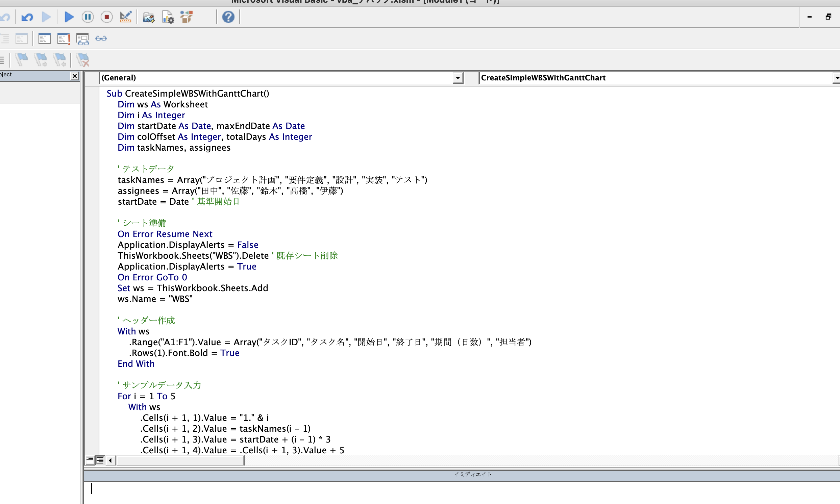Pause macro execution with Break

(x=88, y=17)
